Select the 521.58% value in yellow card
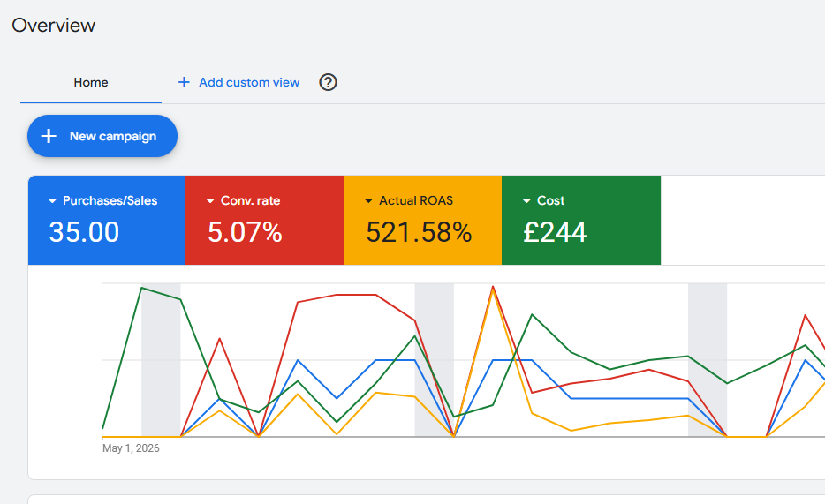Image resolution: width=825 pixels, height=504 pixels. (419, 232)
